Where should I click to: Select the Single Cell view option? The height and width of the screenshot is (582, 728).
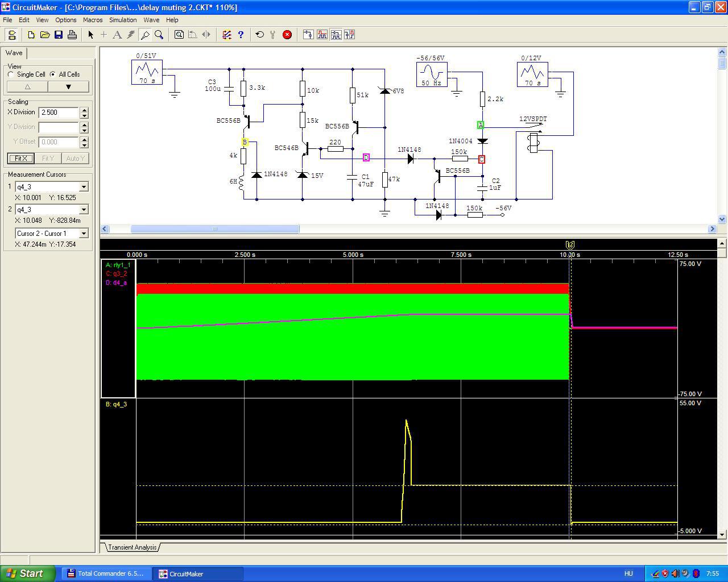pos(11,74)
